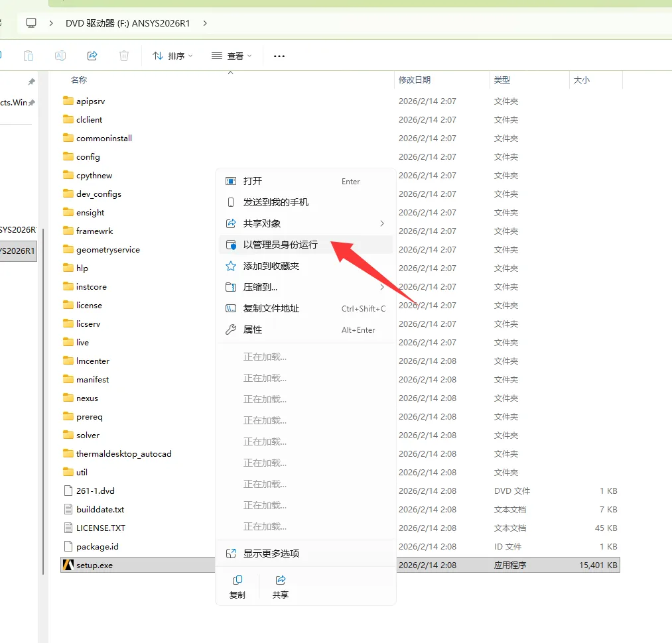Viewport: 672px width, 643px height.
Task: Click the open-window icon next to 打开
Action: coord(231,181)
